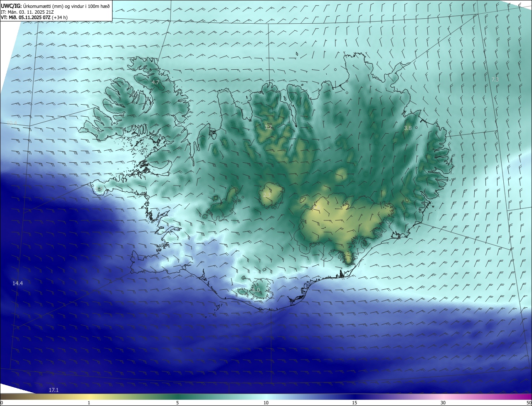Select the 7.3 value label off the northeast coast
Screen dimensions: 532x406
(x=495, y=79)
